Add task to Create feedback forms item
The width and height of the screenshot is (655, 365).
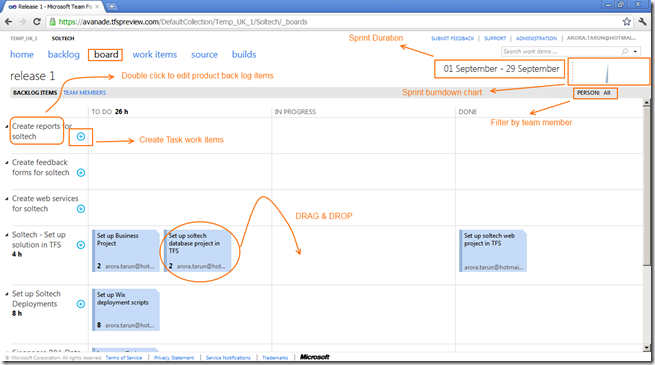coord(81,172)
